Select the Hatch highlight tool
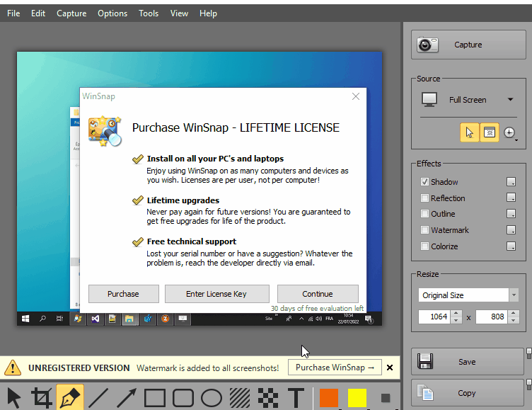 click(x=240, y=397)
